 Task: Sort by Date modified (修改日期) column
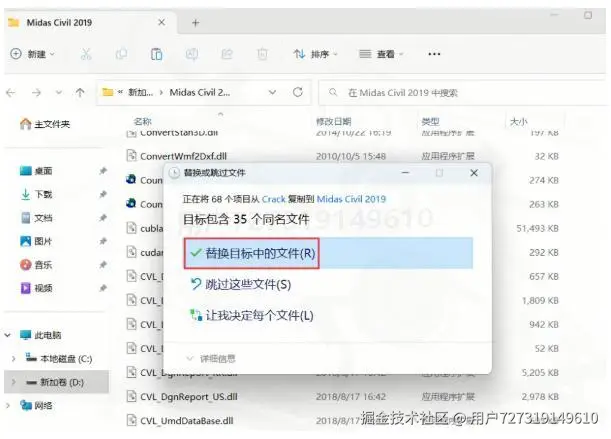coord(334,122)
